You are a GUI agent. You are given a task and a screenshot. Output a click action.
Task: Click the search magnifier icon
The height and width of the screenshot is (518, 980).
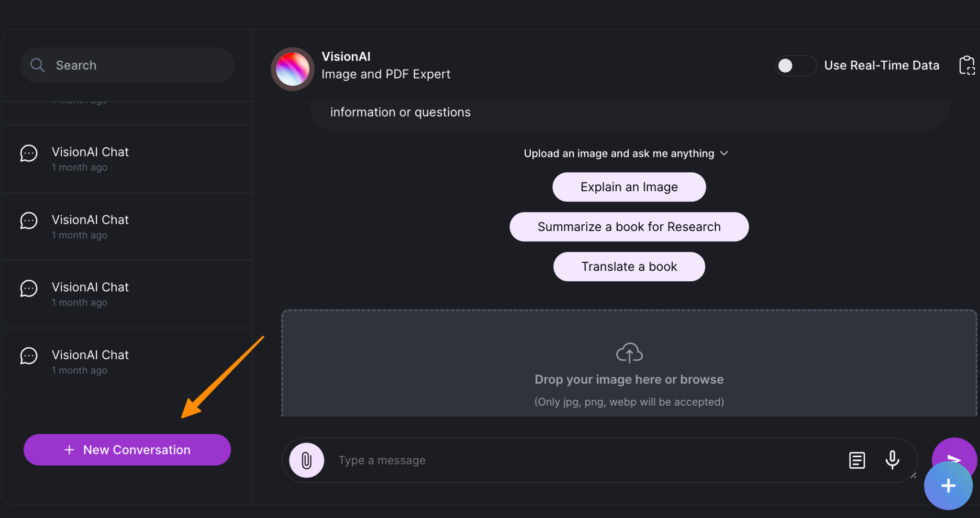click(x=37, y=65)
